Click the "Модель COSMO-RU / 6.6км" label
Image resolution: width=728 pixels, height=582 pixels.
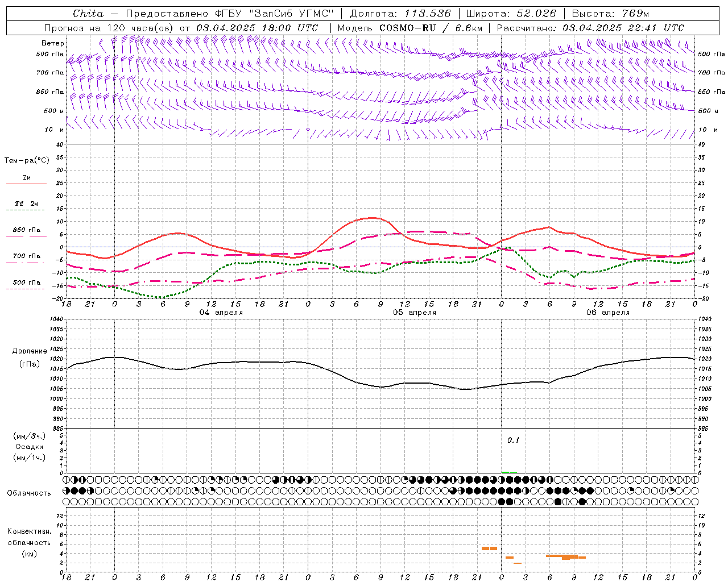411,28
